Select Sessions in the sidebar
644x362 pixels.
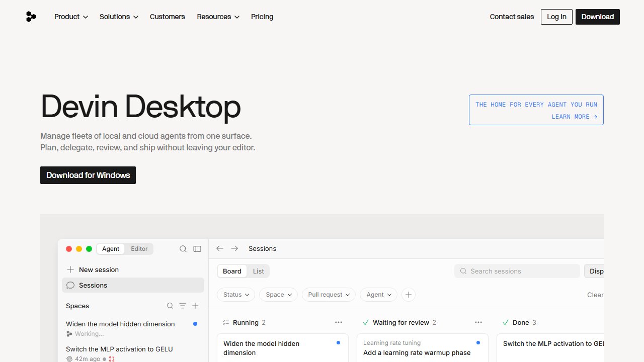point(133,285)
